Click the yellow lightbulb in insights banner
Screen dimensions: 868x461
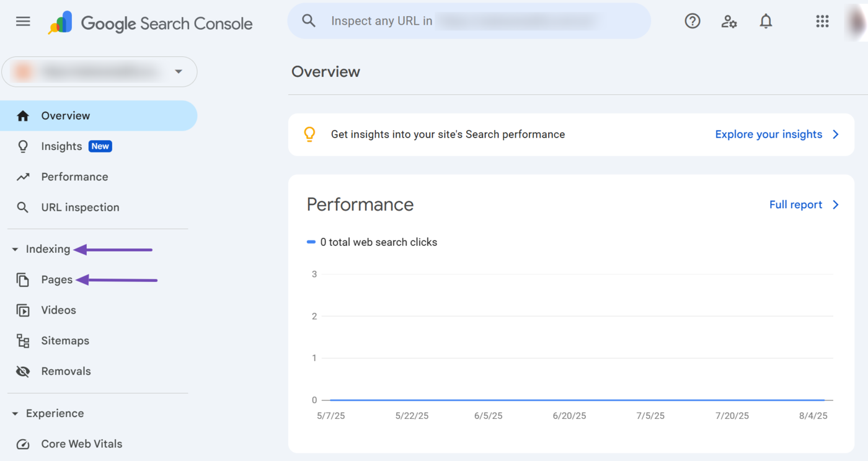[x=309, y=134]
